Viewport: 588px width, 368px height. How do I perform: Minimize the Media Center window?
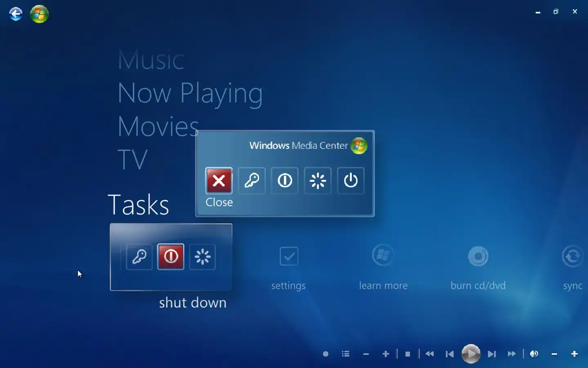coord(538,12)
